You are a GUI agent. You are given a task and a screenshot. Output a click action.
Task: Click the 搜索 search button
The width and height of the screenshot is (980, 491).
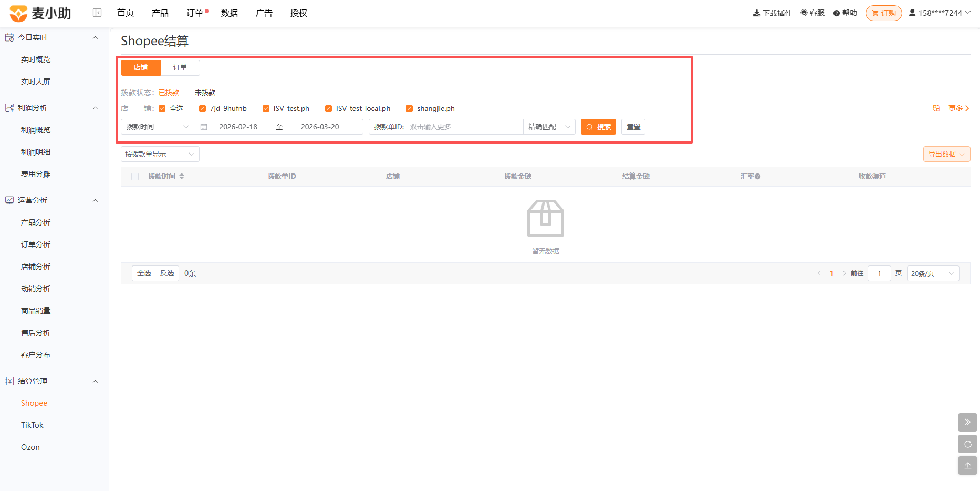pyautogui.click(x=598, y=127)
